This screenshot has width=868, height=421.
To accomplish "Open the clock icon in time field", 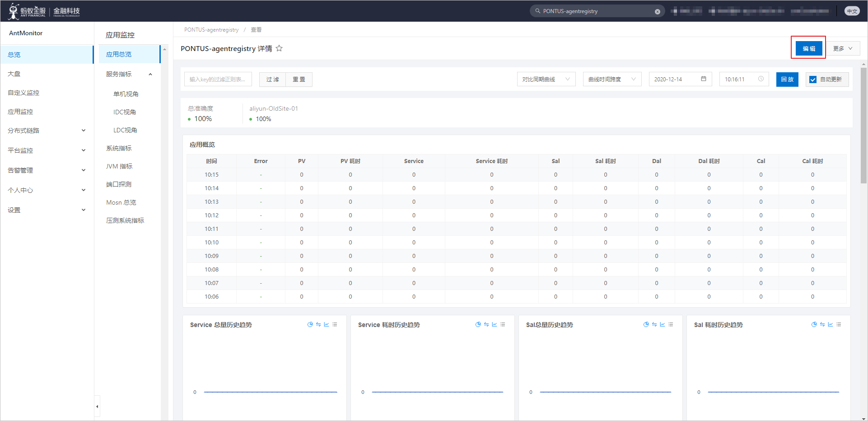I will pos(761,79).
